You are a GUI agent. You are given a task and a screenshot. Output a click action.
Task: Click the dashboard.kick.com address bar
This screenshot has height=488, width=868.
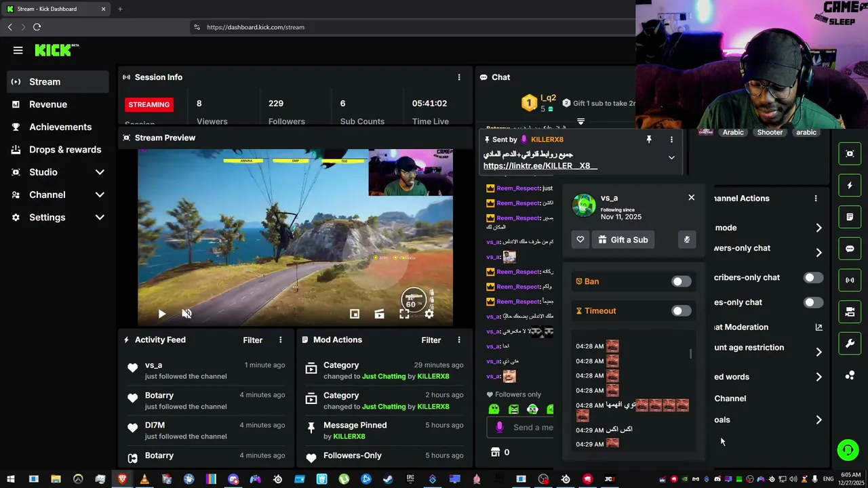tap(414, 27)
